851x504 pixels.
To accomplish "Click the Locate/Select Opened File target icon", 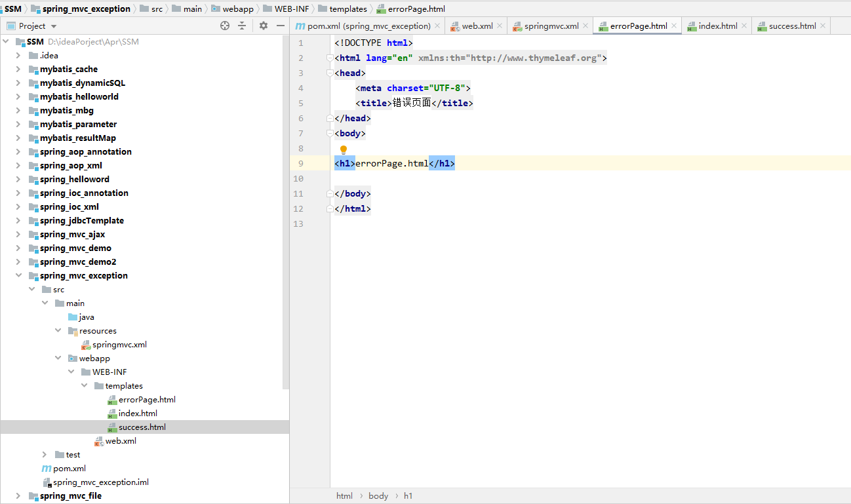I will (225, 26).
